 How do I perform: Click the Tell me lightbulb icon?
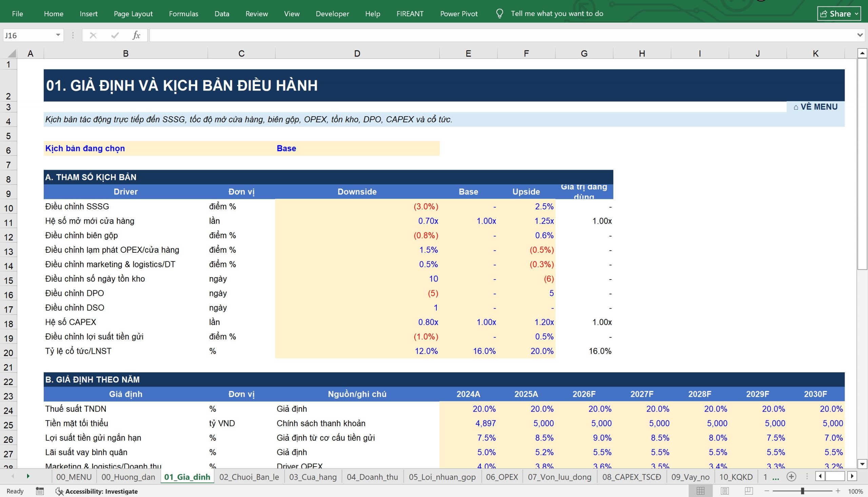click(499, 14)
